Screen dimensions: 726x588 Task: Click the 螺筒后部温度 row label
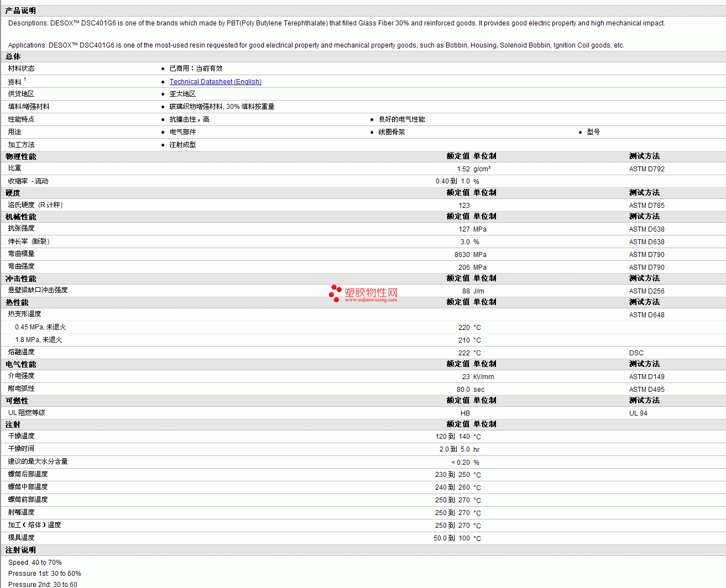pyautogui.click(x=28, y=474)
